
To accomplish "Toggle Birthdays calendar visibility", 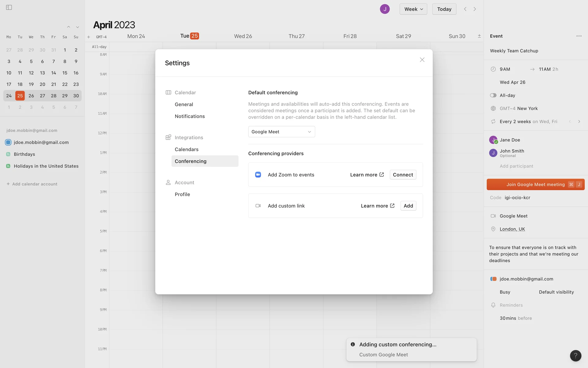I will pos(8,154).
